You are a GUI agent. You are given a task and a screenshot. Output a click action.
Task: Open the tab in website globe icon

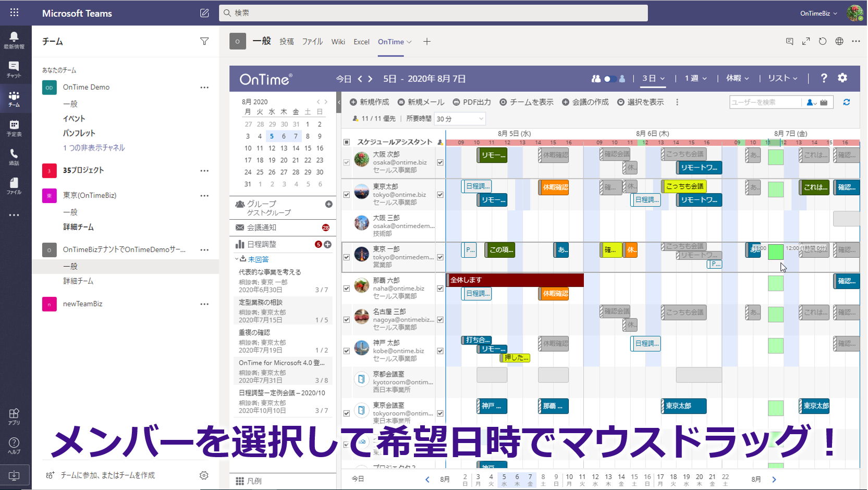point(839,41)
